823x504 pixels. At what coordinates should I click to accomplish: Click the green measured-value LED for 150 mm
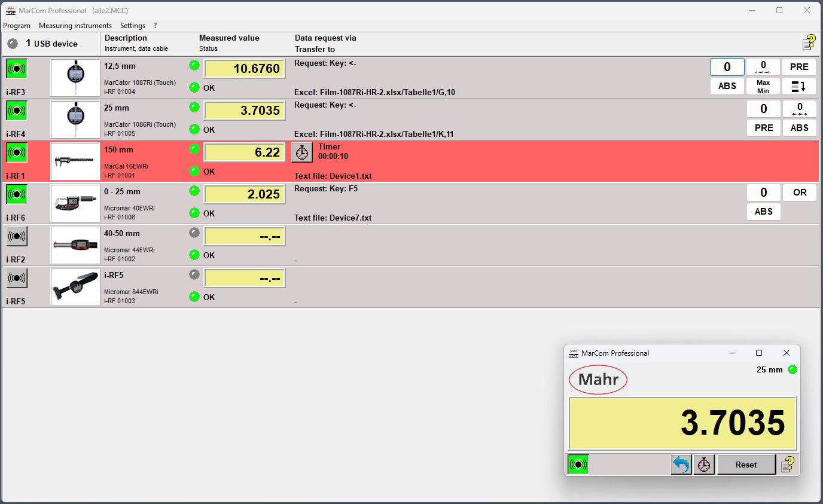pos(194,149)
